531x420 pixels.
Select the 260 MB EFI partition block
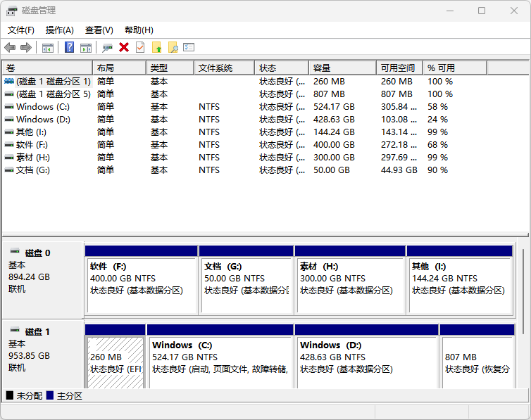coord(115,357)
